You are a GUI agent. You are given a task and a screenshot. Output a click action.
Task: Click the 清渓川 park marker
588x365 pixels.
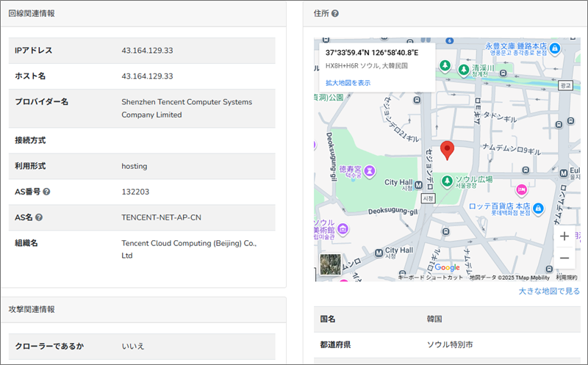(464, 70)
